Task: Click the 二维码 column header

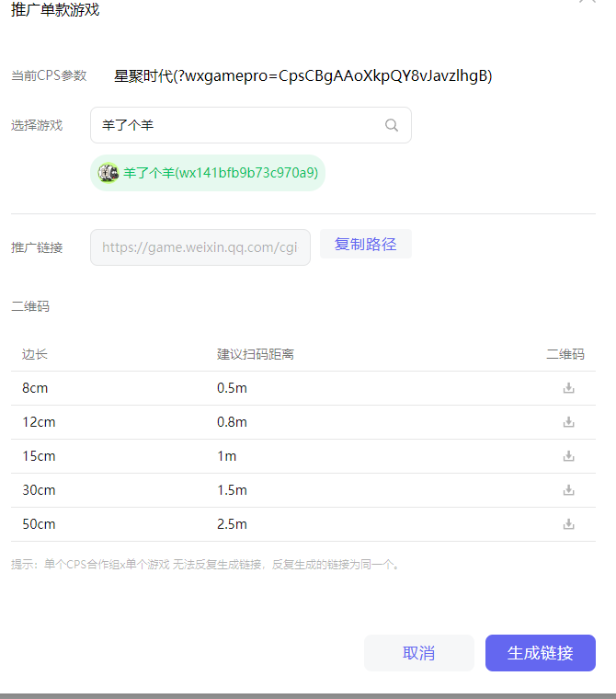Action: tap(565, 354)
